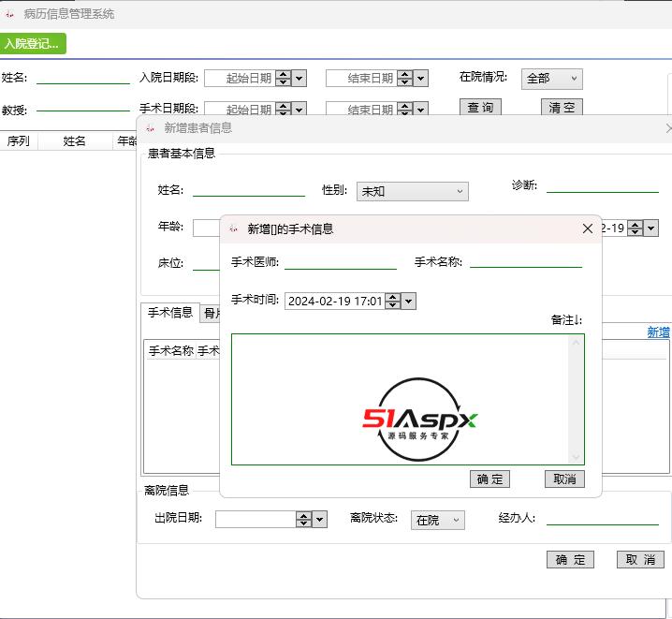Click 手术名称 column header
This screenshot has width=672, height=619.
tap(171, 350)
